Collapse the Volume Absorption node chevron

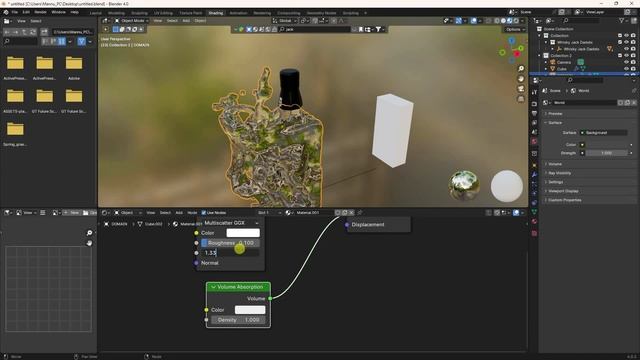(x=213, y=287)
